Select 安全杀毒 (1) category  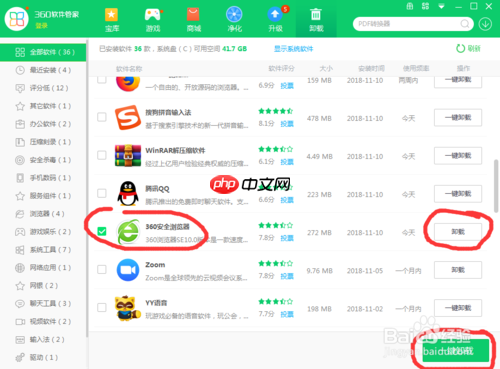tap(43, 160)
